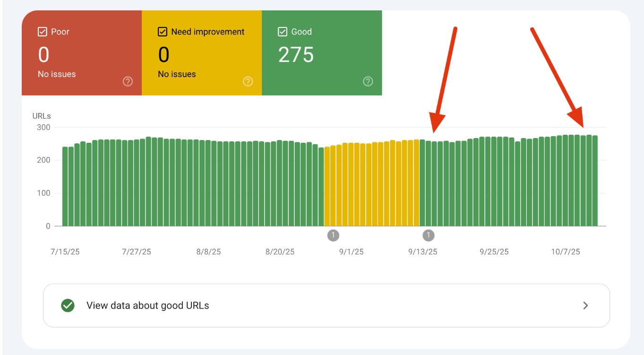Screen dimensions: 644x355
Task: Toggle the Need improvement checkbox
Action: coord(163,32)
